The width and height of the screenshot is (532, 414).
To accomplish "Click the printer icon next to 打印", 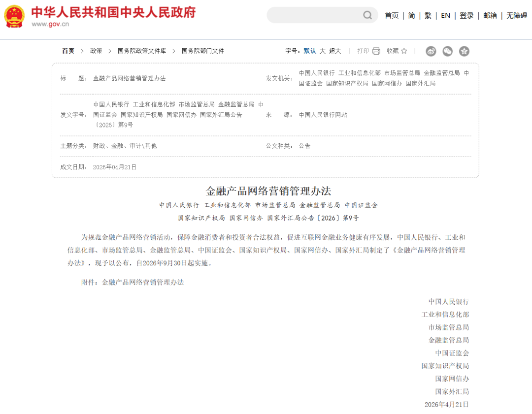I will (376, 51).
